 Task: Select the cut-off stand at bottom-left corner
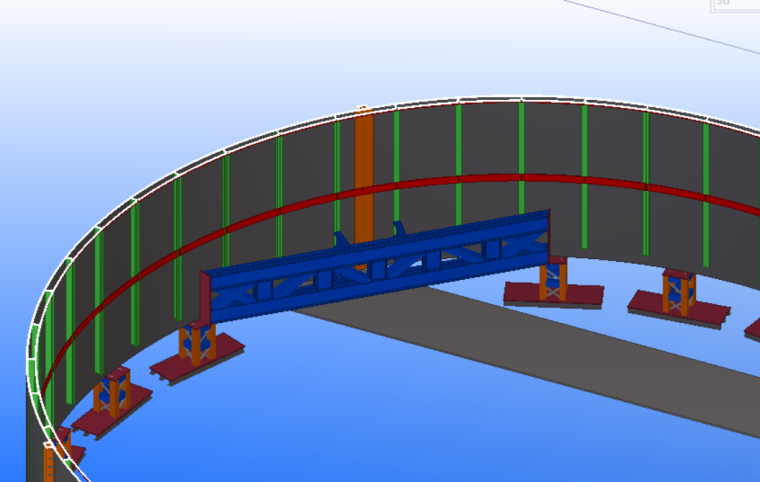pos(62,447)
